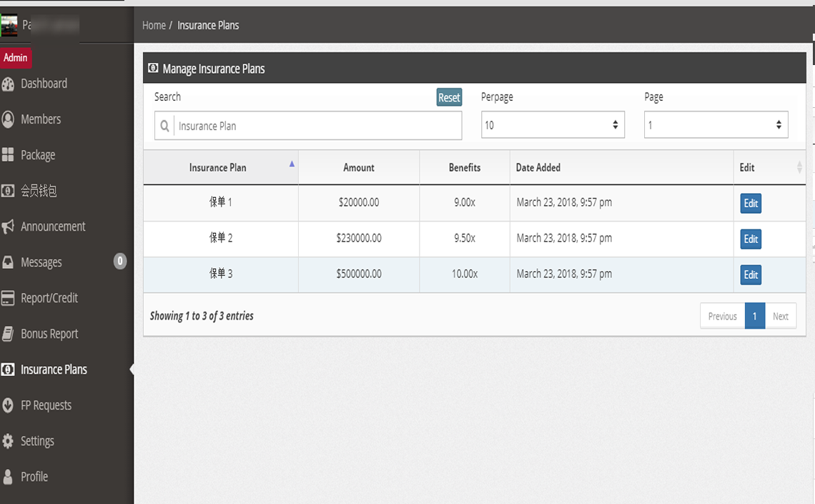Click the Showing 1 to 3 of 3 entries text

click(202, 316)
